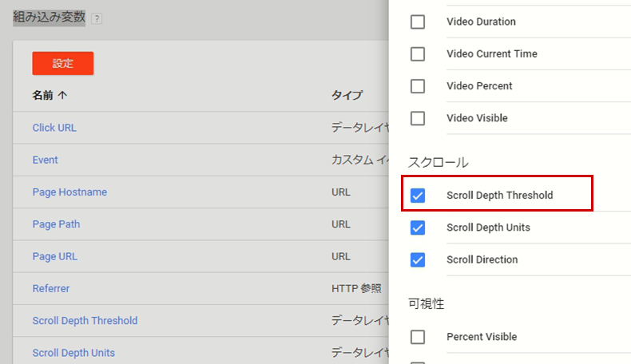
Task: Open Scroll Depth Threshold in variables list
Action: (85, 321)
